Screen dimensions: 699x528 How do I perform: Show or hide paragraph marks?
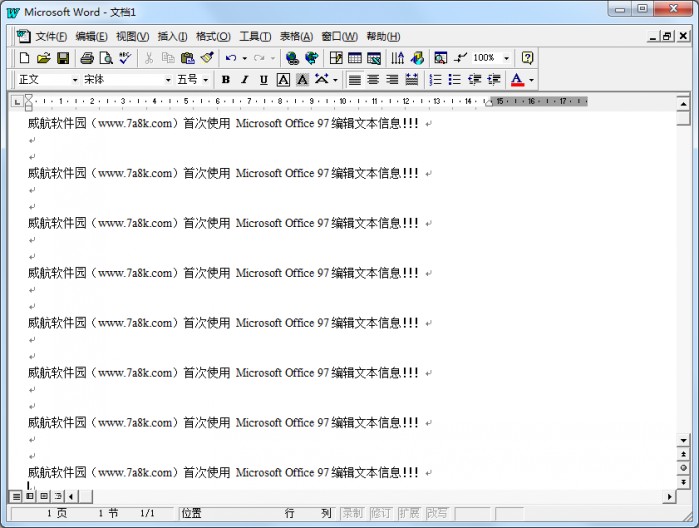460,58
